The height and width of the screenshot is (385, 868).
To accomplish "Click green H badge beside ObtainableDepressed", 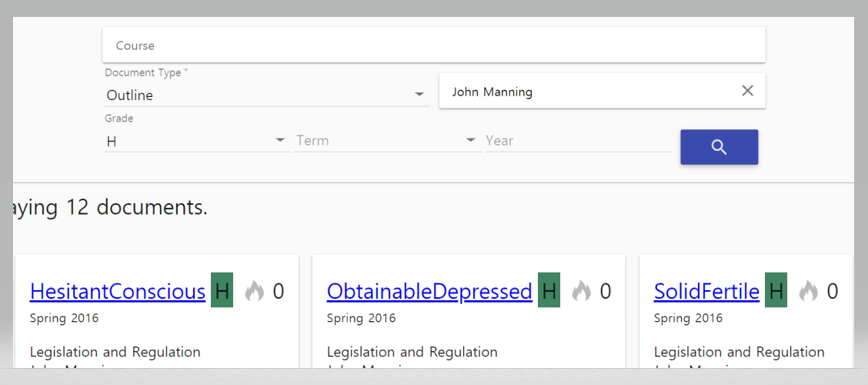I will point(549,291).
